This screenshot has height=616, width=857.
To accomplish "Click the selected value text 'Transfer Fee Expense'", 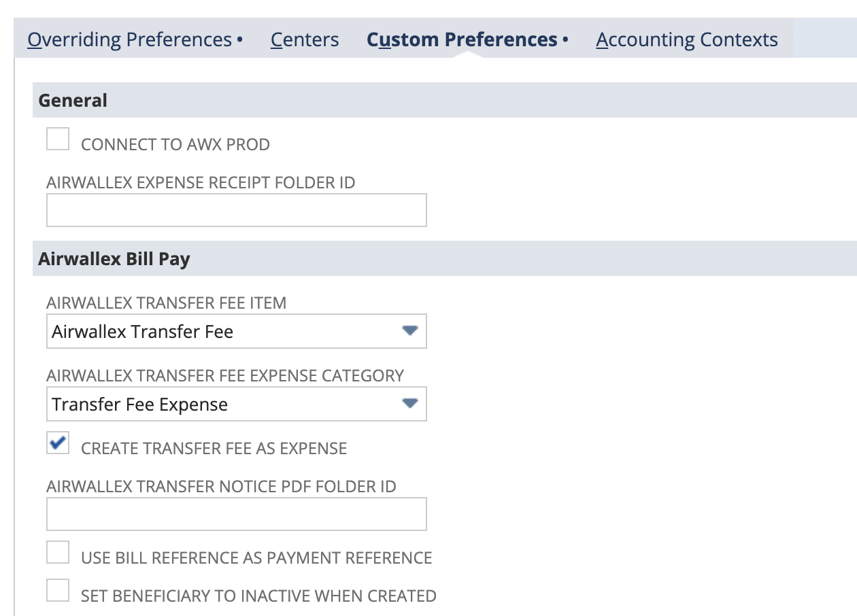I will click(140, 405).
